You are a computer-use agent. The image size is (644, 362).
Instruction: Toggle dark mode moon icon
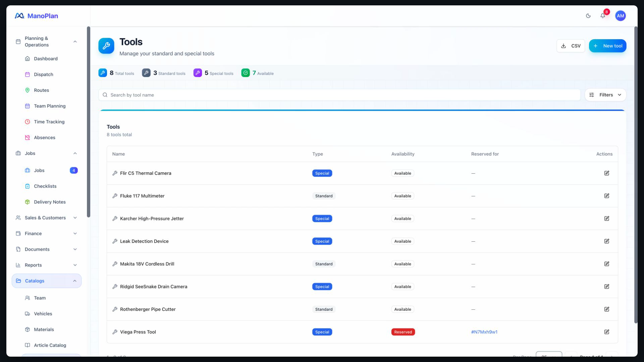point(588,16)
